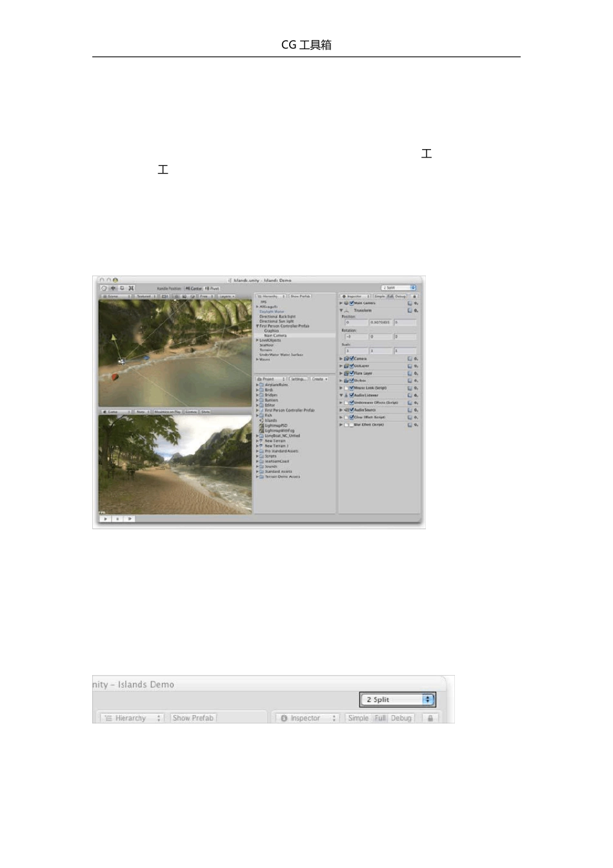Open gear menu of Blur Effect (Script)
Screen dimensions: 613x868
click(x=416, y=425)
